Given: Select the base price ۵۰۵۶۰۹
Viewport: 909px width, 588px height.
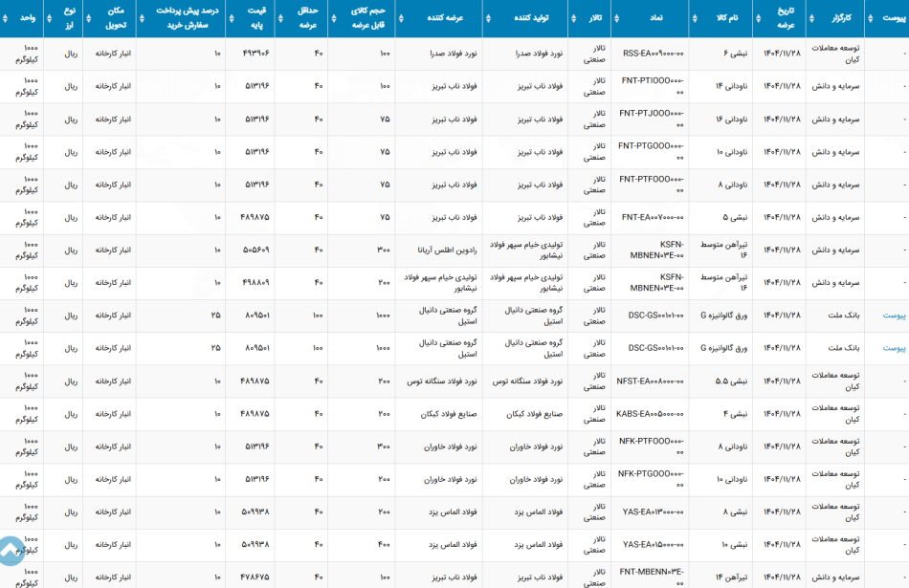Looking at the screenshot, I should [255, 250].
